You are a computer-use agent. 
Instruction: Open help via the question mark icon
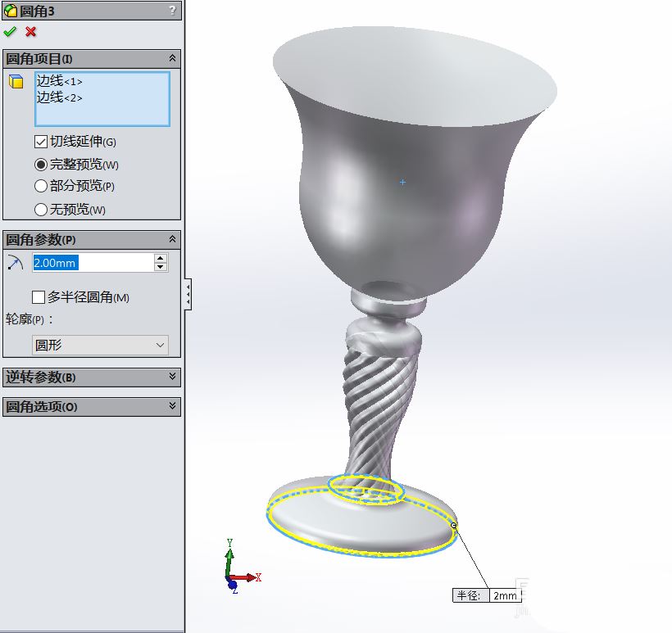coord(172,10)
